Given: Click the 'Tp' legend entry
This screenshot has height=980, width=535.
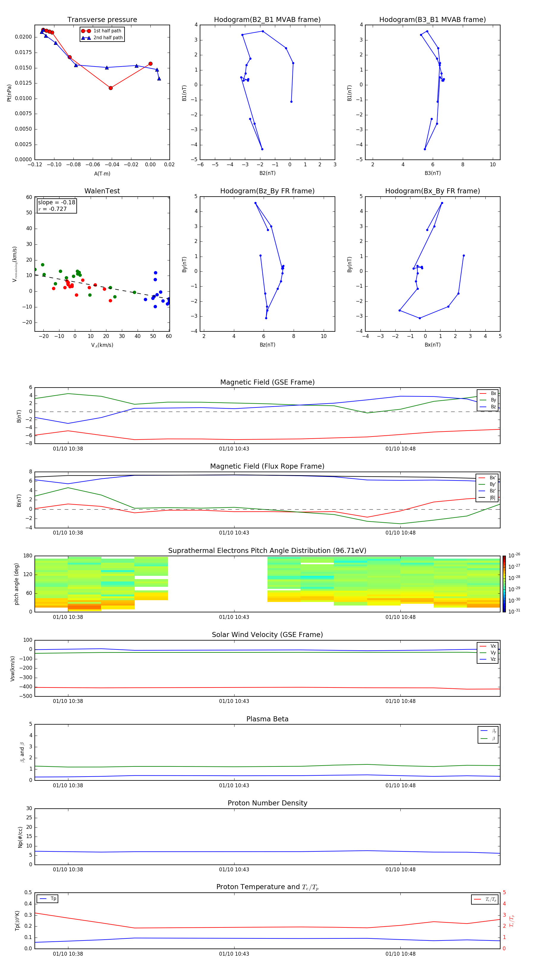Looking at the screenshot, I should point(48,899).
